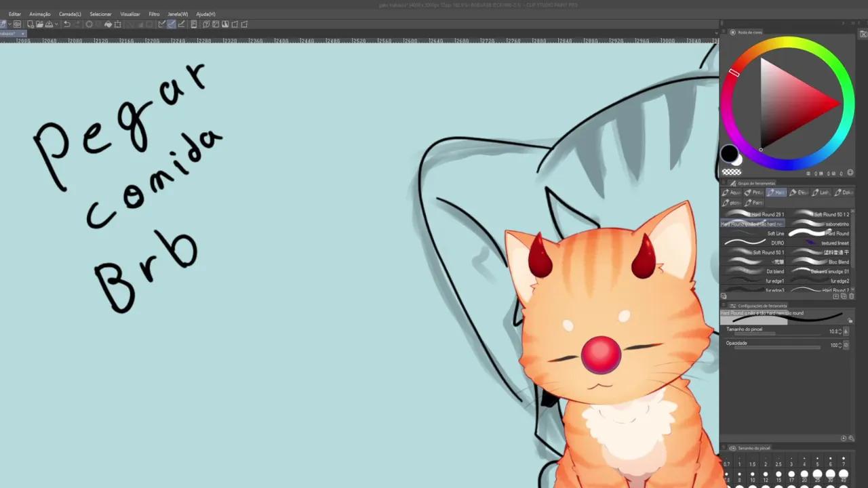
Task: Choose the Hard Round 25 1 brush
Action: point(753,214)
